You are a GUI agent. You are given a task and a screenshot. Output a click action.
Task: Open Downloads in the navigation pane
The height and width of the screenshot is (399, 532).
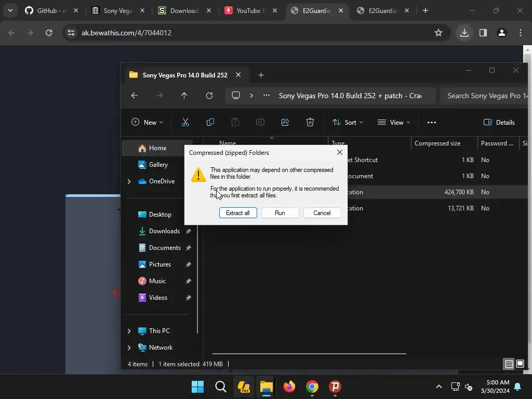[x=164, y=231]
